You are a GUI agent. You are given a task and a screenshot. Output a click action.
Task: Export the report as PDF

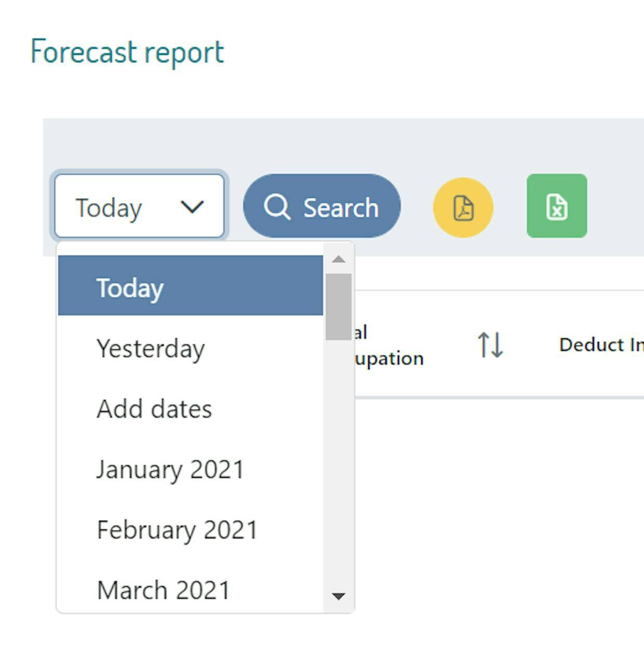coord(463,208)
